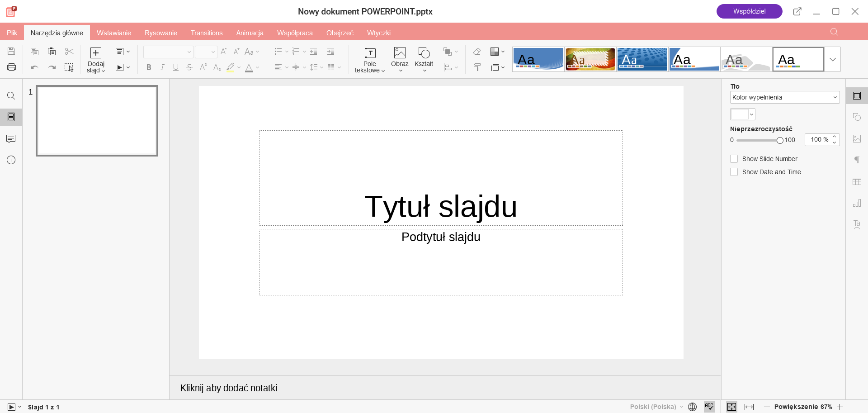Enable Show Slide Number checkbox
The width and height of the screenshot is (868, 413).
[x=734, y=159]
